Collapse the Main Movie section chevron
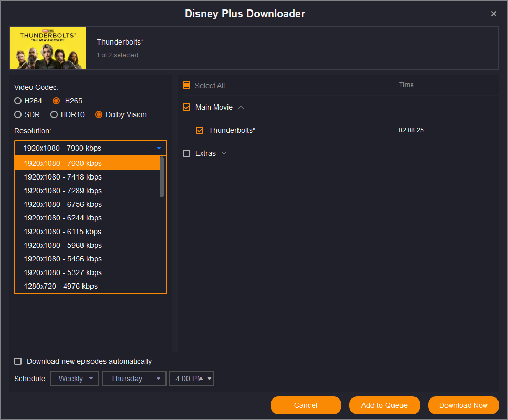The image size is (508, 420). point(241,107)
